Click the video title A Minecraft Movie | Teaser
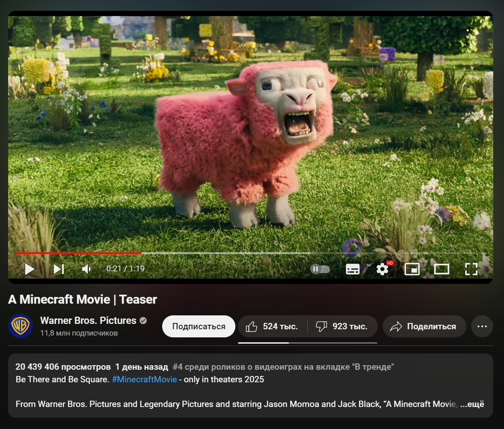 [x=83, y=300]
